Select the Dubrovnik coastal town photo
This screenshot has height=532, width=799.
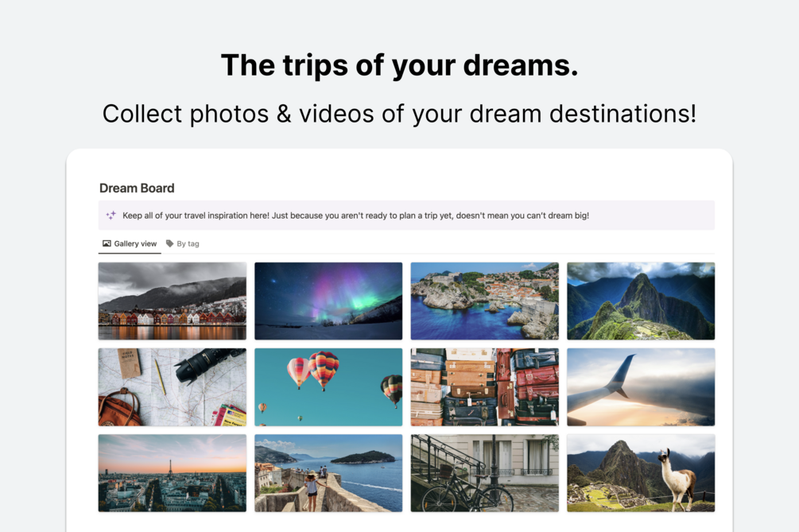point(485,301)
